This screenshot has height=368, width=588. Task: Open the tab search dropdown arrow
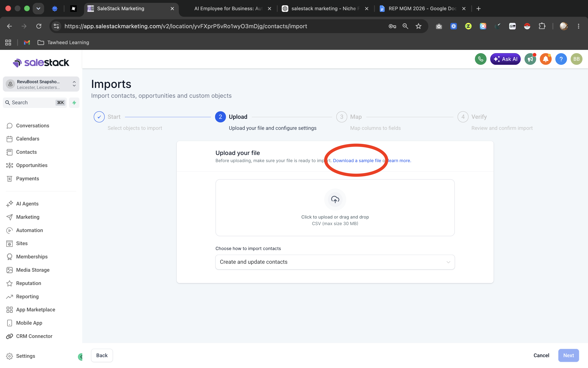click(x=38, y=9)
